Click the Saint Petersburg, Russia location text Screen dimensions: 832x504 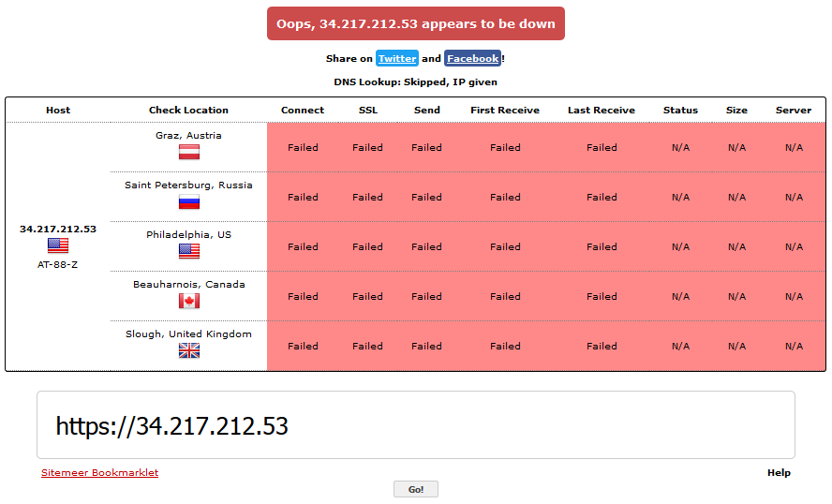coord(188,185)
